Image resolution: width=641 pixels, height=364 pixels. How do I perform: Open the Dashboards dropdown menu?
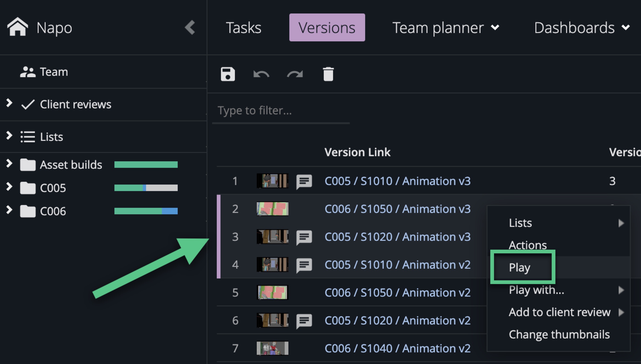(582, 27)
